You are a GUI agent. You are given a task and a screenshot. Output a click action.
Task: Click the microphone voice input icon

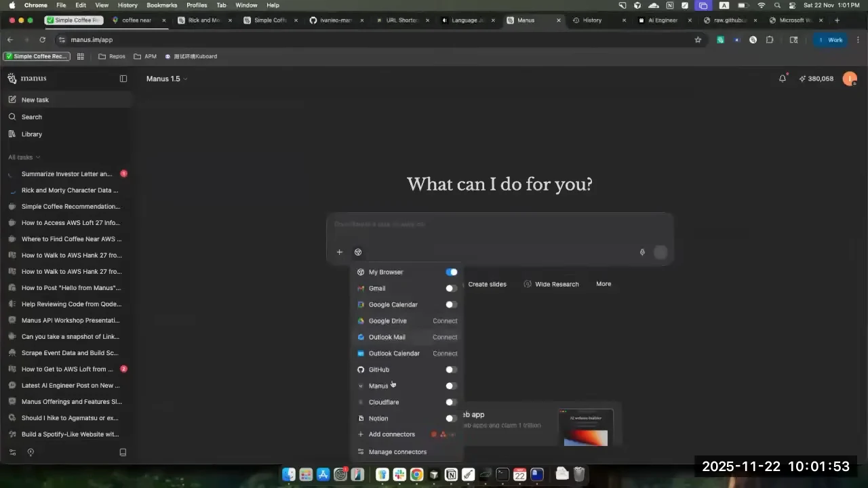coord(642,252)
